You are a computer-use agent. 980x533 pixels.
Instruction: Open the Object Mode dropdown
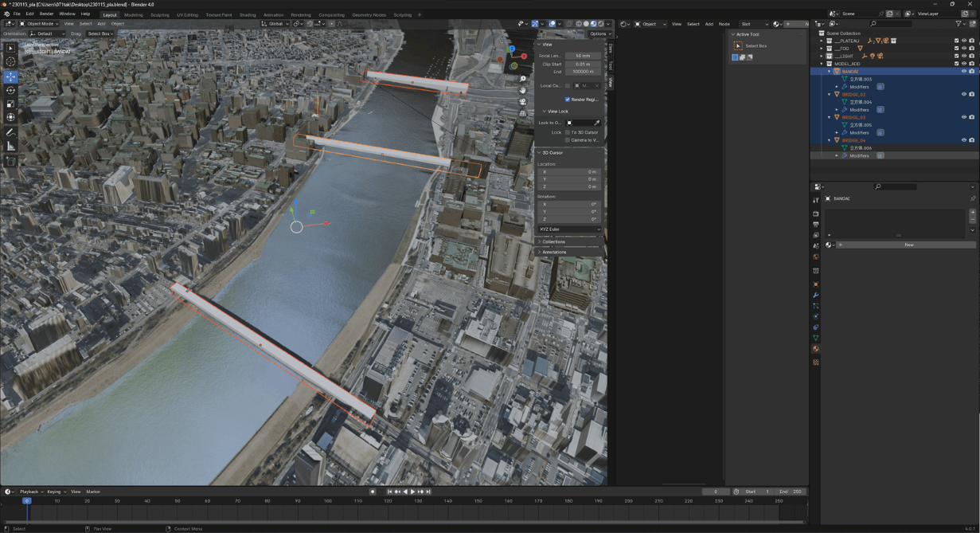pos(40,24)
